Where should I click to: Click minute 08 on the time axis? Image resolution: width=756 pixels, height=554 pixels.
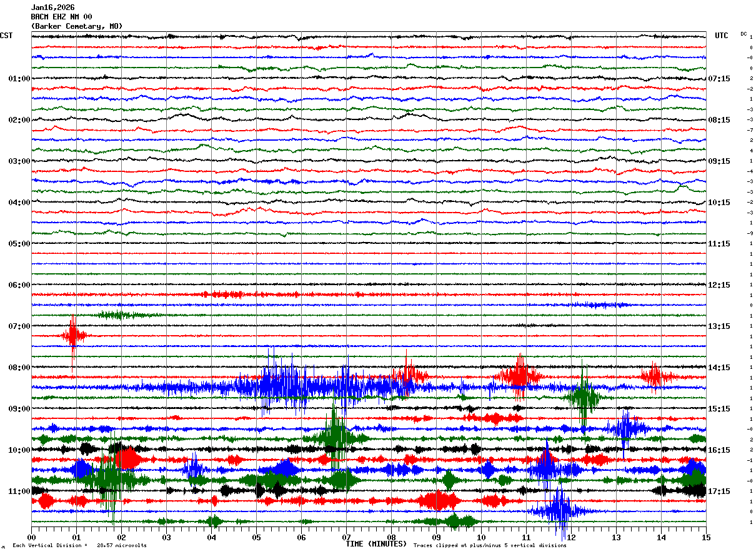[x=391, y=537]
